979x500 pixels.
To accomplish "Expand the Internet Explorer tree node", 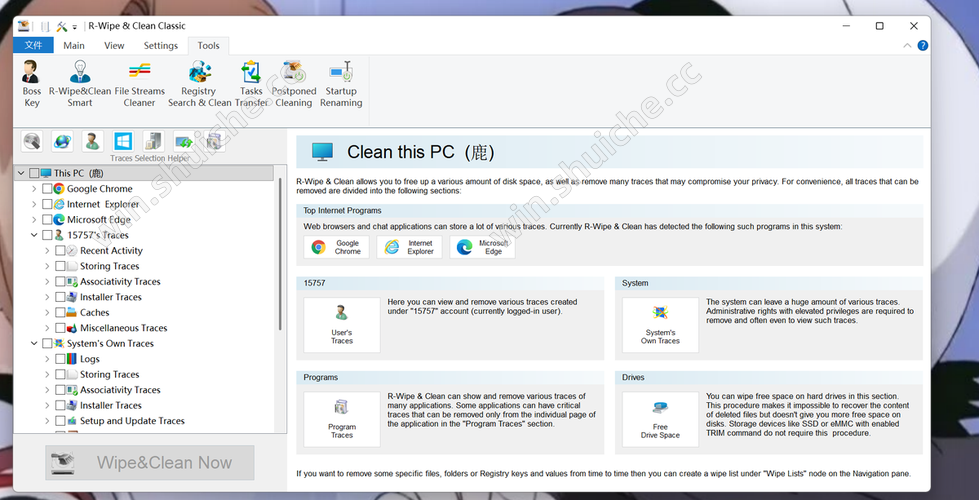I will pos(34,204).
